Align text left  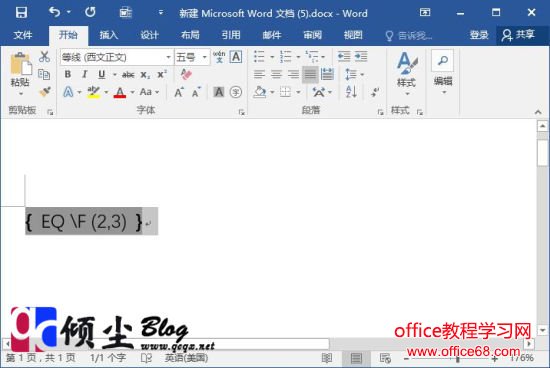coord(259,74)
